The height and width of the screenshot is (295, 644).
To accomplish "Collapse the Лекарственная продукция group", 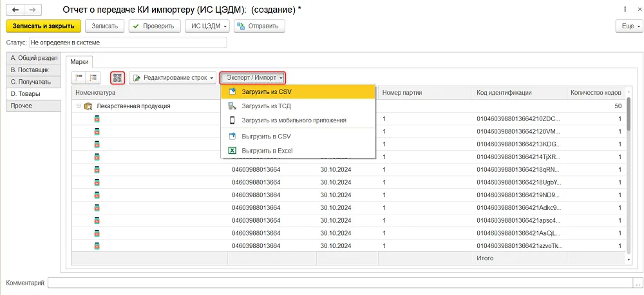I will (x=79, y=106).
